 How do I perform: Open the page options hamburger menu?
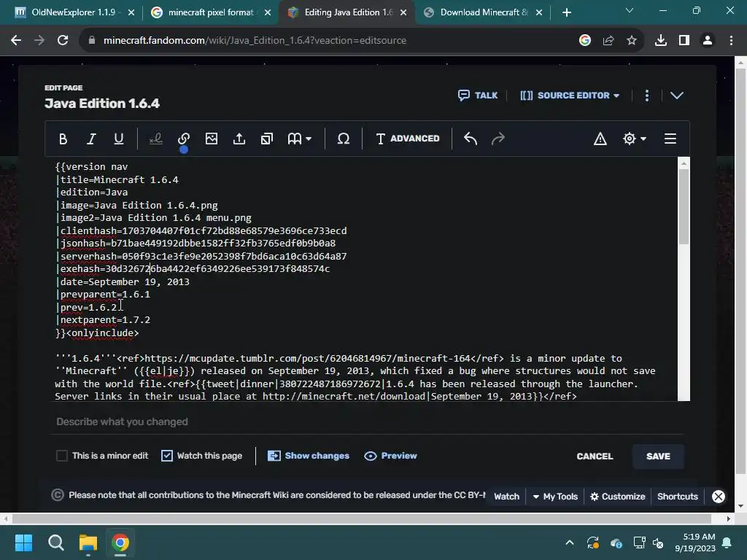point(670,139)
